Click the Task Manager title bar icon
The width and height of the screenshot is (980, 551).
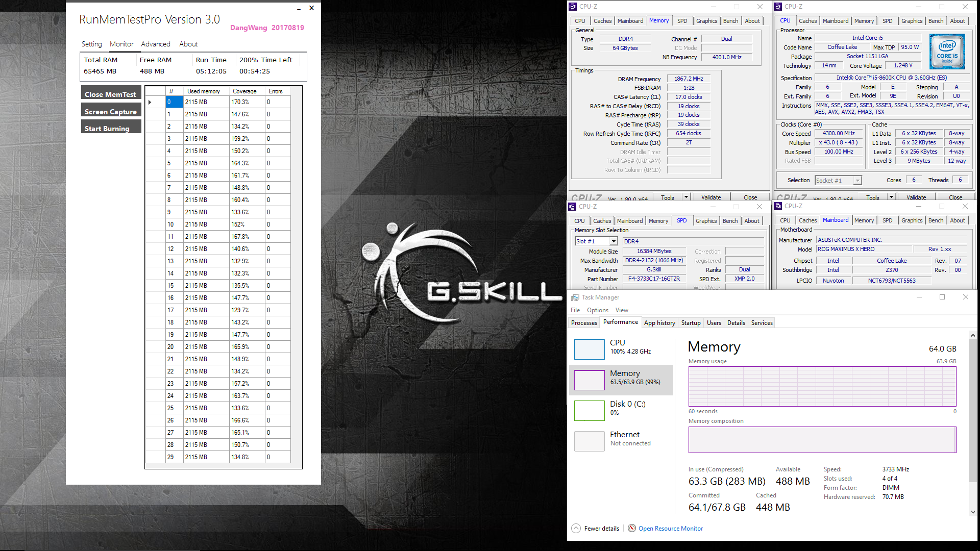pos(575,297)
